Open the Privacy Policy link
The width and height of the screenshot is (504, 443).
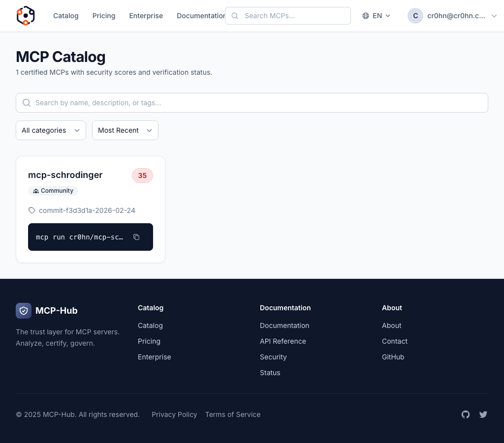pyautogui.click(x=174, y=414)
